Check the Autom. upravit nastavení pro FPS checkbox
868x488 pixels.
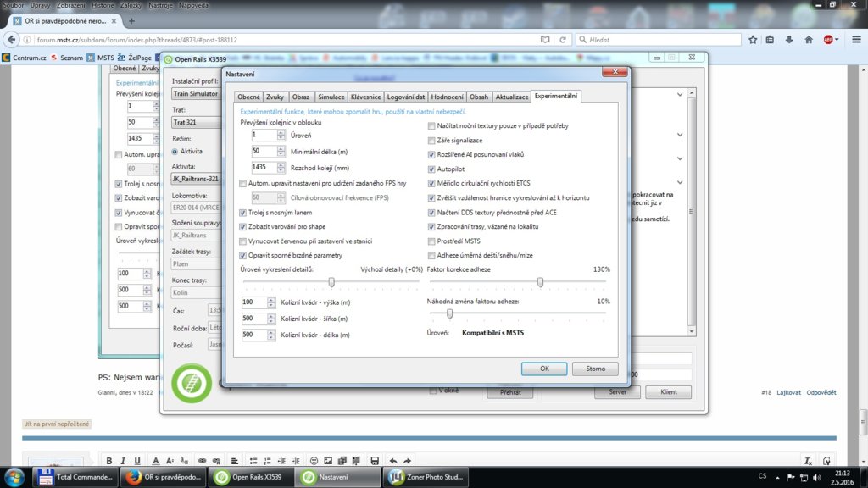(x=242, y=183)
